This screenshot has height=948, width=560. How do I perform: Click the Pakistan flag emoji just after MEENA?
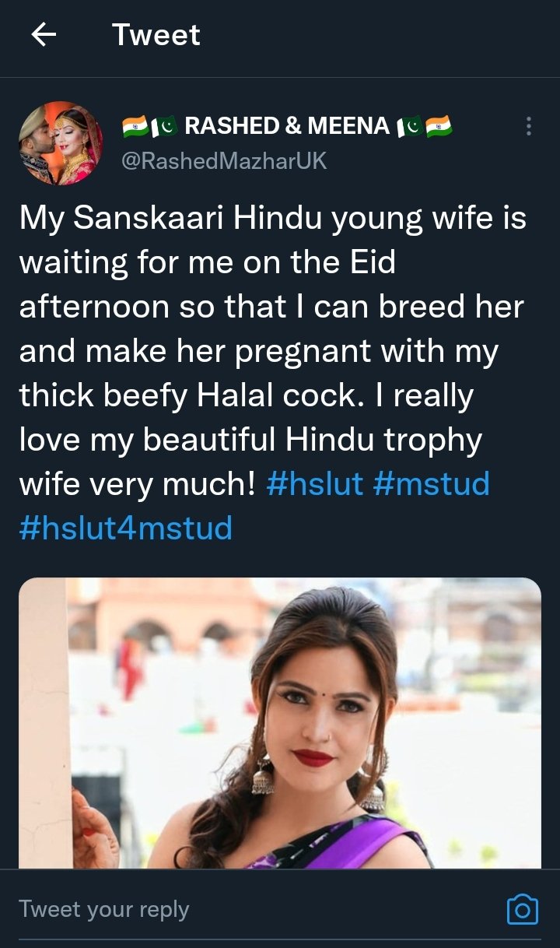click(x=409, y=125)
